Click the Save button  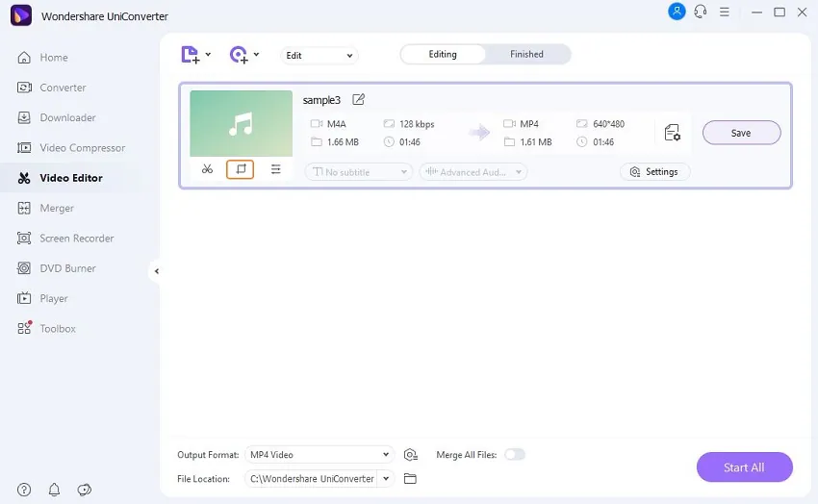coord(741,133)
